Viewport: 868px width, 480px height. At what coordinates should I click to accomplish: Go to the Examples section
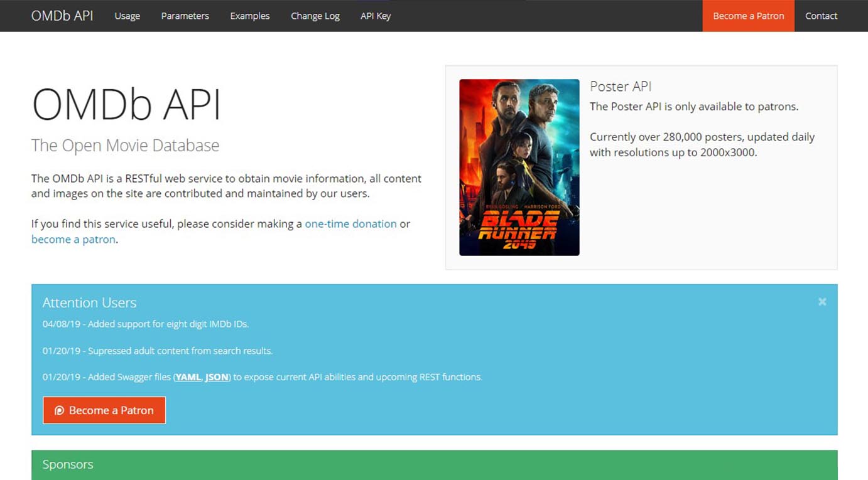[250, 16]
